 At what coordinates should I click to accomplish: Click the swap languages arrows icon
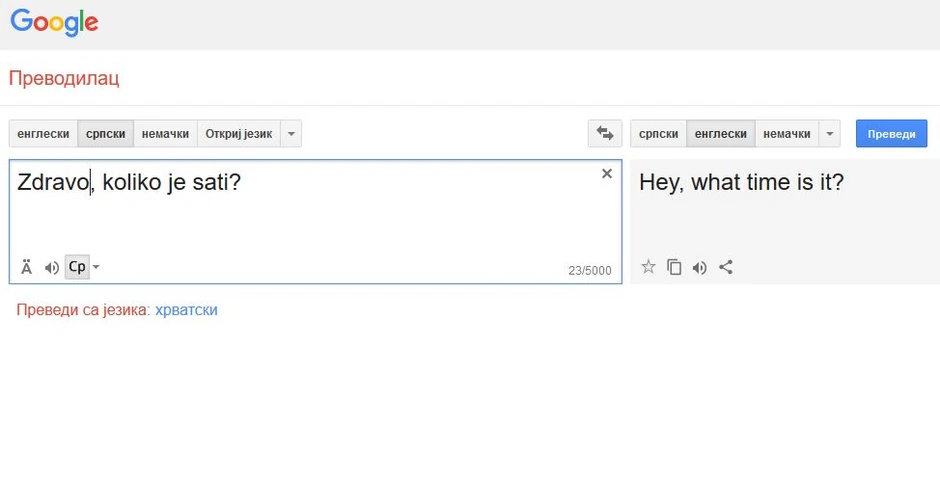(x=604, y=133)
